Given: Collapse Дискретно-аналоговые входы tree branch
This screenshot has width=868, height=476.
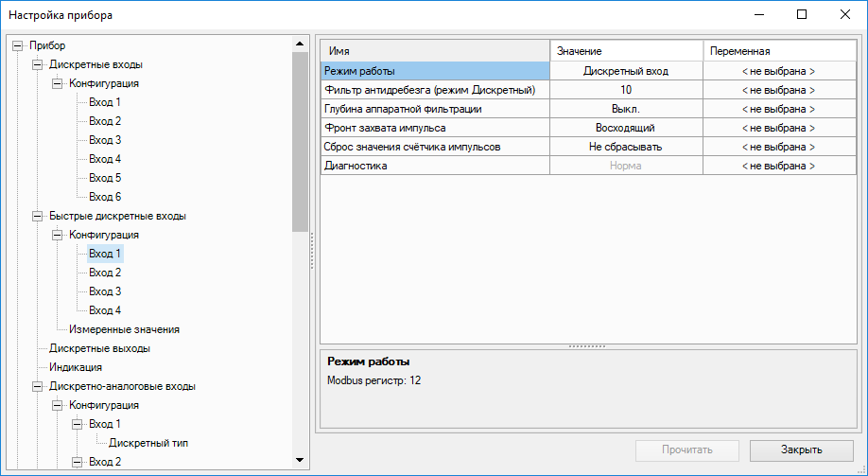Looking at the screenshot, I should [38, 386].
